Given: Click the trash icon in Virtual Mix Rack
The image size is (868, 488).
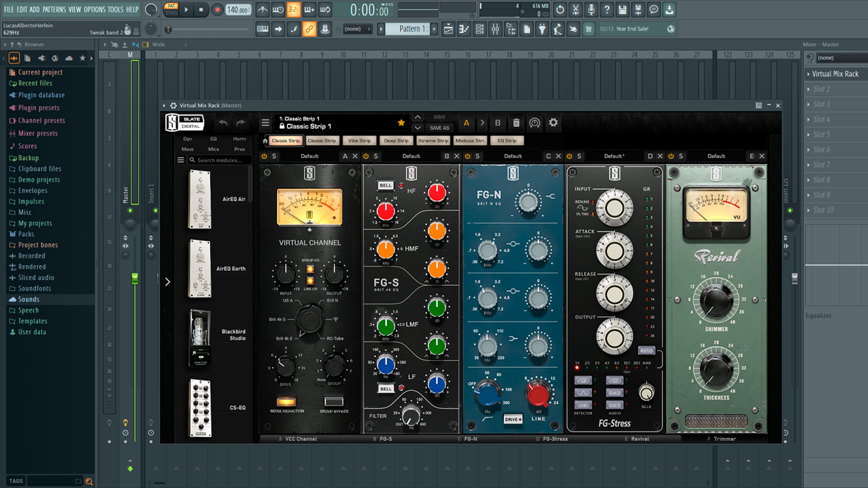Looking at the screenshot, I should [x=516, y=123].
